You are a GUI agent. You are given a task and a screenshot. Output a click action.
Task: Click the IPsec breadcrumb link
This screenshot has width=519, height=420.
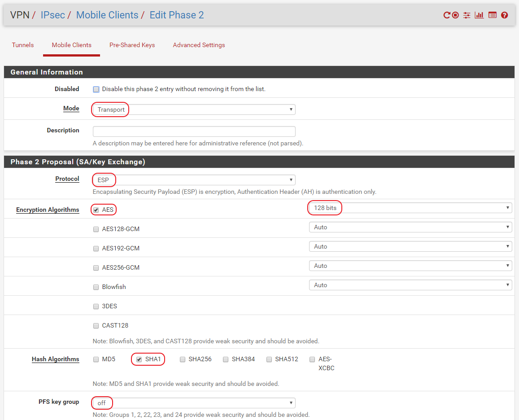(52, 15)
